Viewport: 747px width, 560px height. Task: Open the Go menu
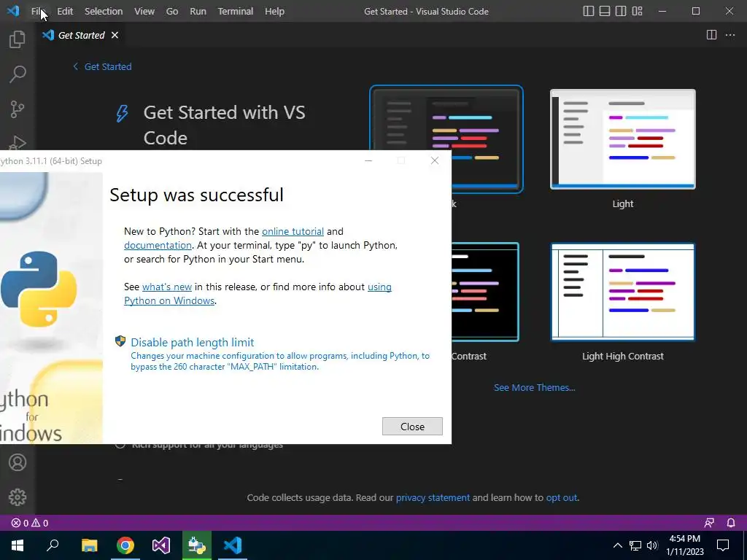click(x=172, y=11)
